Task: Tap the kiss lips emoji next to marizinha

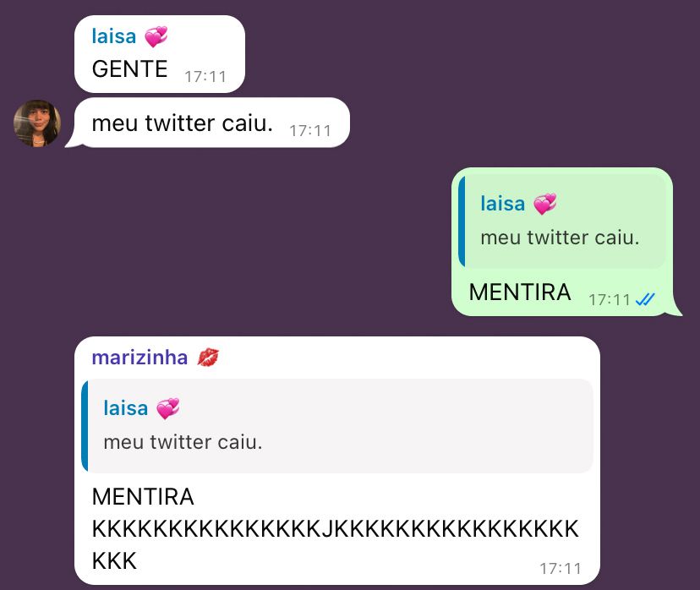Action: pyautogui.click(x=208, y=358)
